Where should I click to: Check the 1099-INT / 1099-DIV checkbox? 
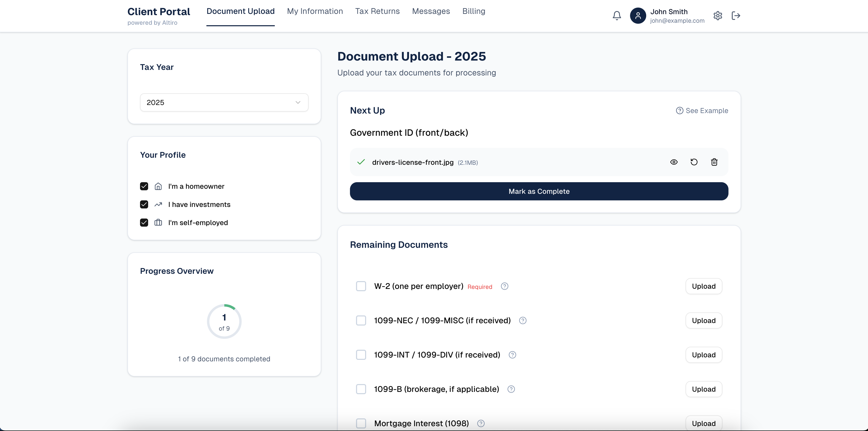(x=361, y=355)
